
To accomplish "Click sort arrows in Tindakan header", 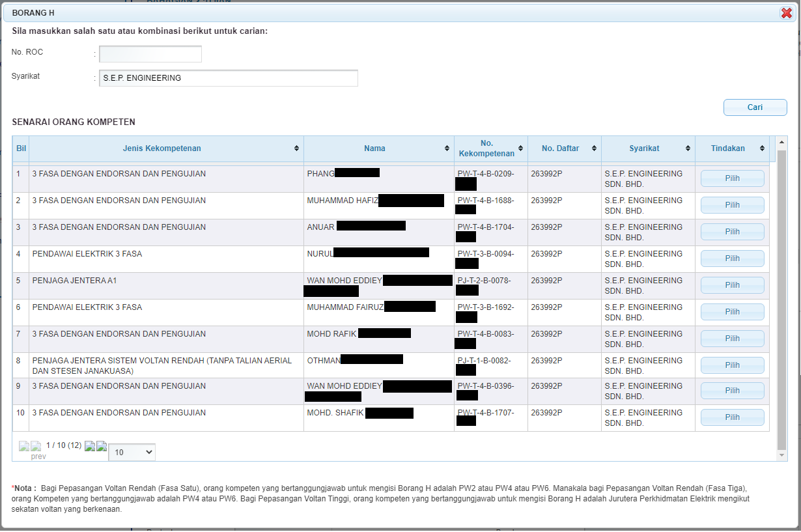I will [x=763, y=148].
